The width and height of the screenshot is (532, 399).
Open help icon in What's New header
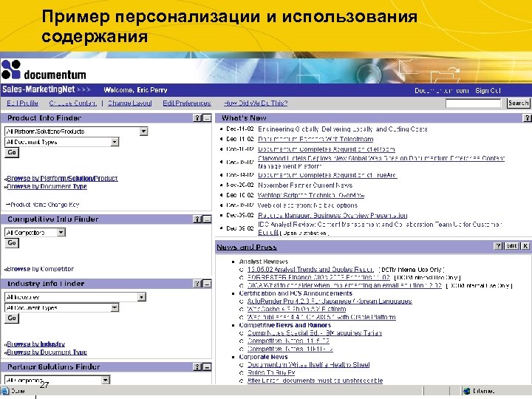[528, 118]
